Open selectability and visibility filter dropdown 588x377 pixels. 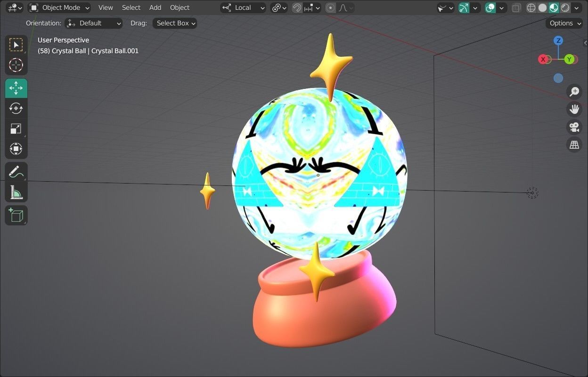click(x=445, y=8)
